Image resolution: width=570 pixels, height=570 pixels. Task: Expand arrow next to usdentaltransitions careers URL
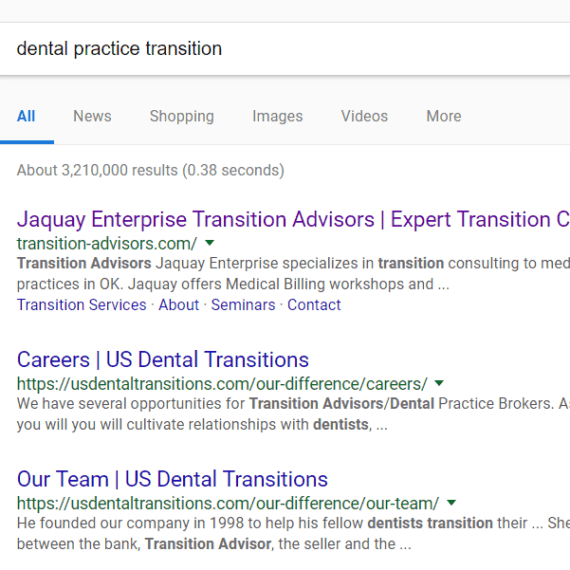pos(439,383)
